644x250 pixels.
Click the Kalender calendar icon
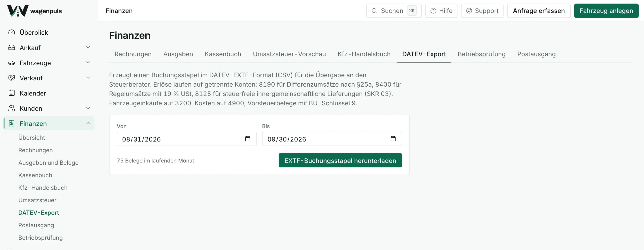coord(11,93)
